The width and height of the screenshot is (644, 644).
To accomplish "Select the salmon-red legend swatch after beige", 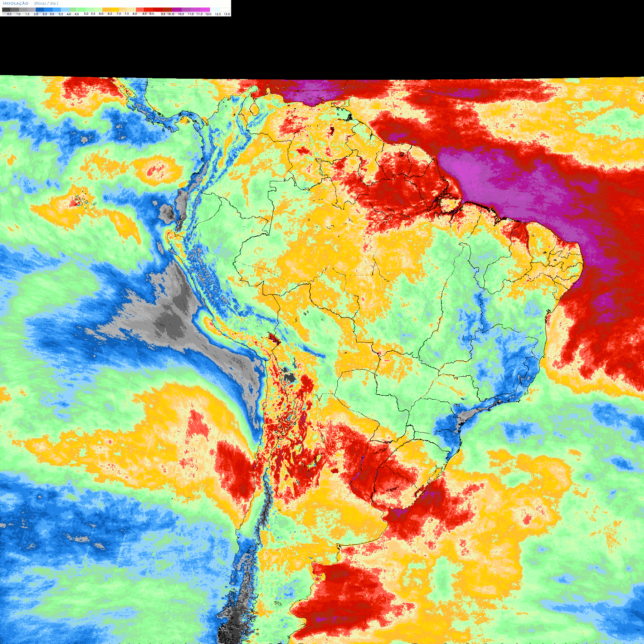I will pyautogui.click(x=140, y=10).
